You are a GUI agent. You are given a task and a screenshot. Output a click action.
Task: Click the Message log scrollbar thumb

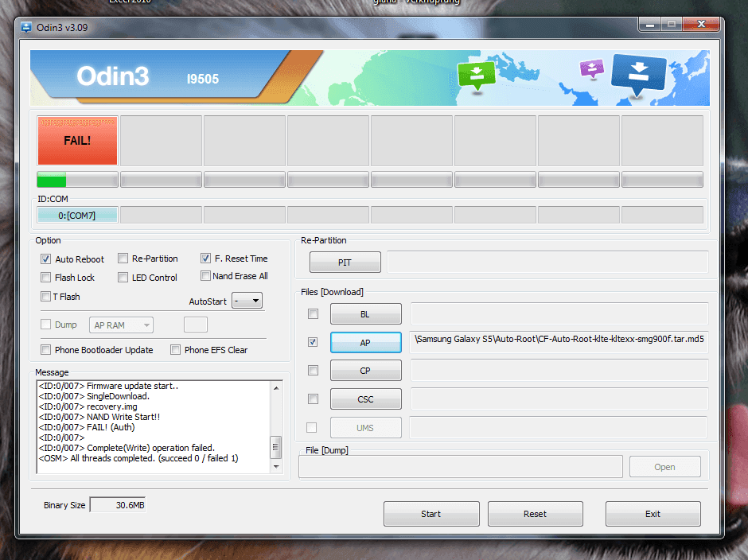click(276, 447)
